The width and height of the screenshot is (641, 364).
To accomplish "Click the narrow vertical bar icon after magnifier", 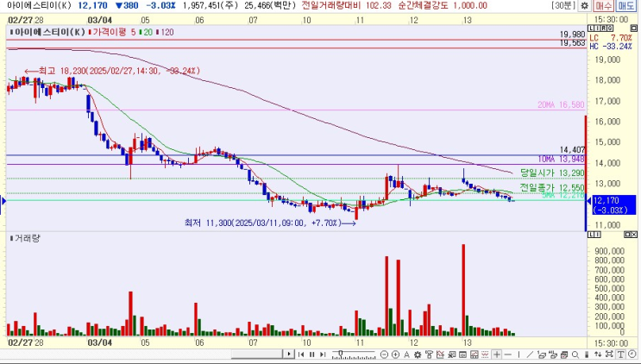I will click(x=587, y=355).
